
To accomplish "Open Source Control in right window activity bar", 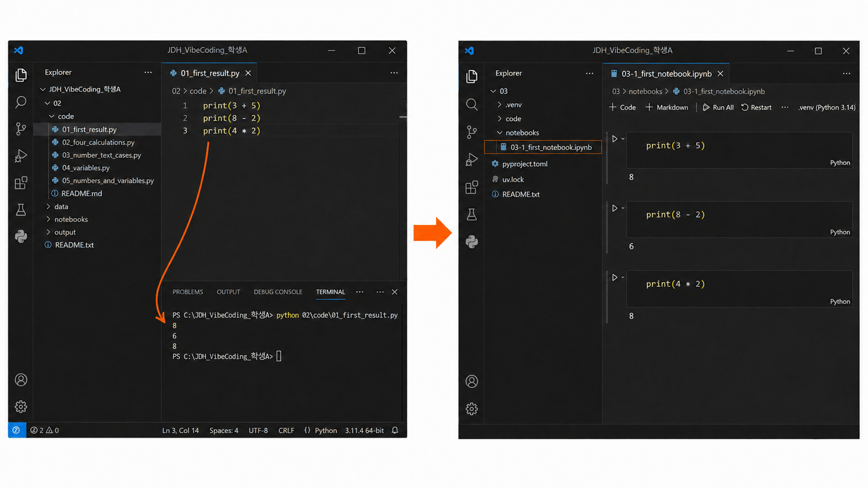I will click(x=472, y=132).
